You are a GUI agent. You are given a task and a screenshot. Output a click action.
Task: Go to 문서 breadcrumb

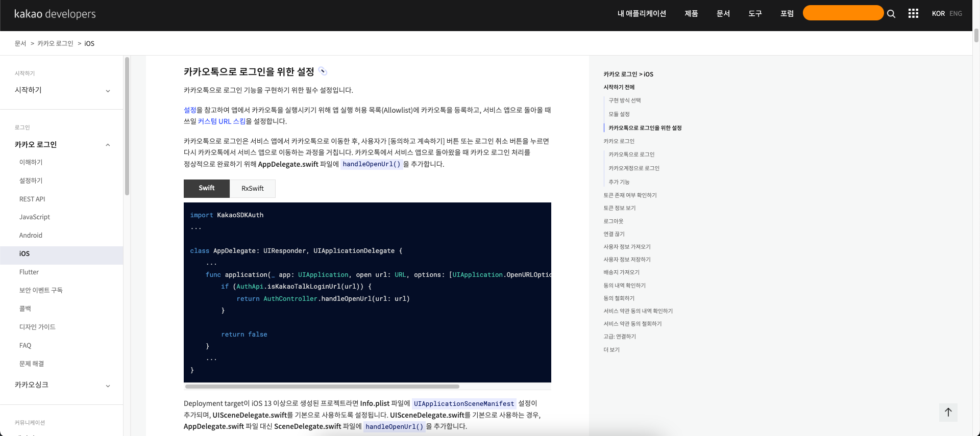pyautogui.click(x=20, y=43)
